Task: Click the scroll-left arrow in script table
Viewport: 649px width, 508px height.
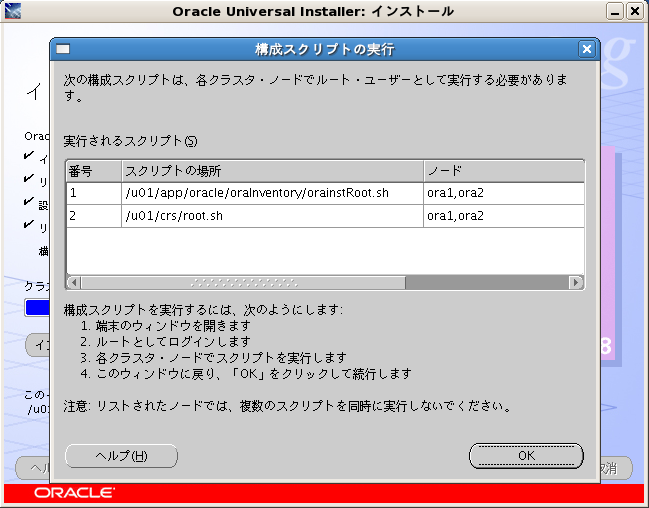Action: 74,282
